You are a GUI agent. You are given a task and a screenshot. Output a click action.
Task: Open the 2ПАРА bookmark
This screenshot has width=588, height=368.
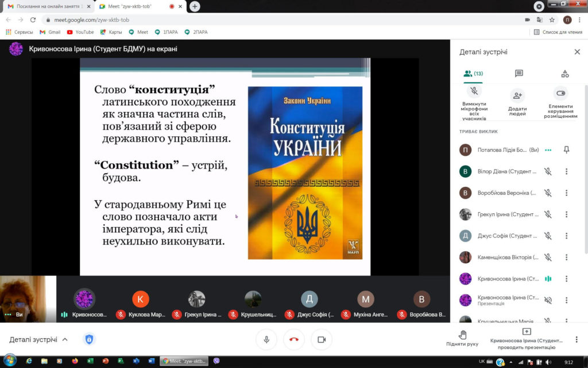(x=196, y=32)
